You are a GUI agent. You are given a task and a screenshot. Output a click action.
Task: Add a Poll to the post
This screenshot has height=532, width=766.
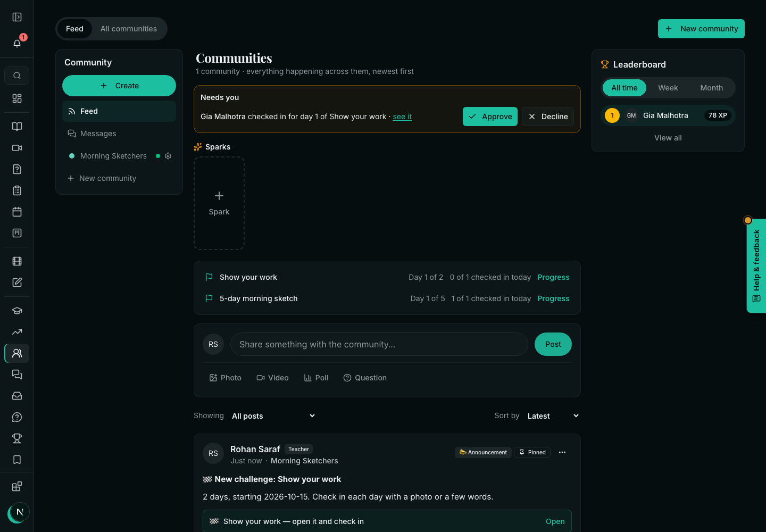click(316, 378)
